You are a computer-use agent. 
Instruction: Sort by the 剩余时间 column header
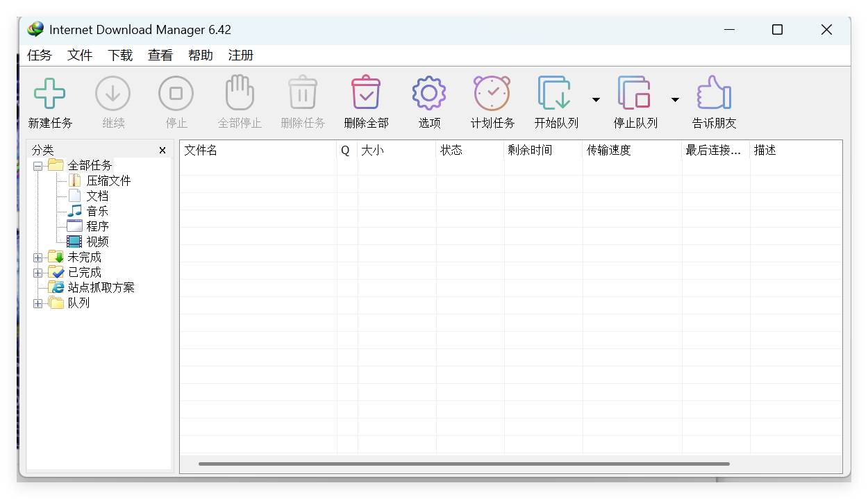click(544, 150)
